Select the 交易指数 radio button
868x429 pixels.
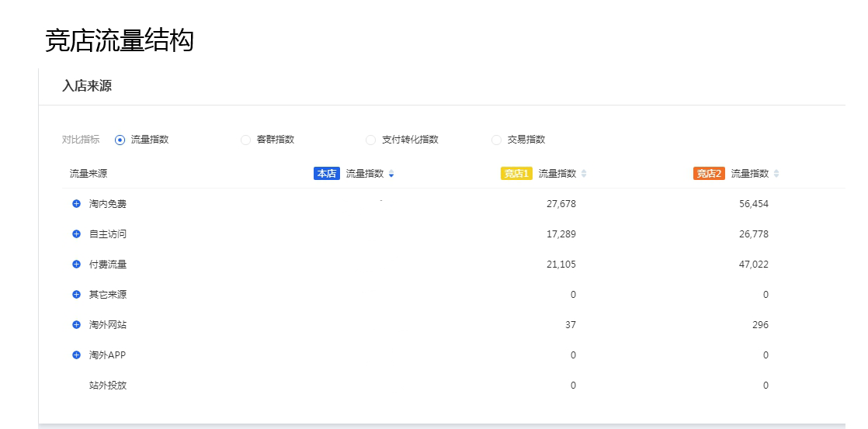pyautogui.click(x=496, y=140)
